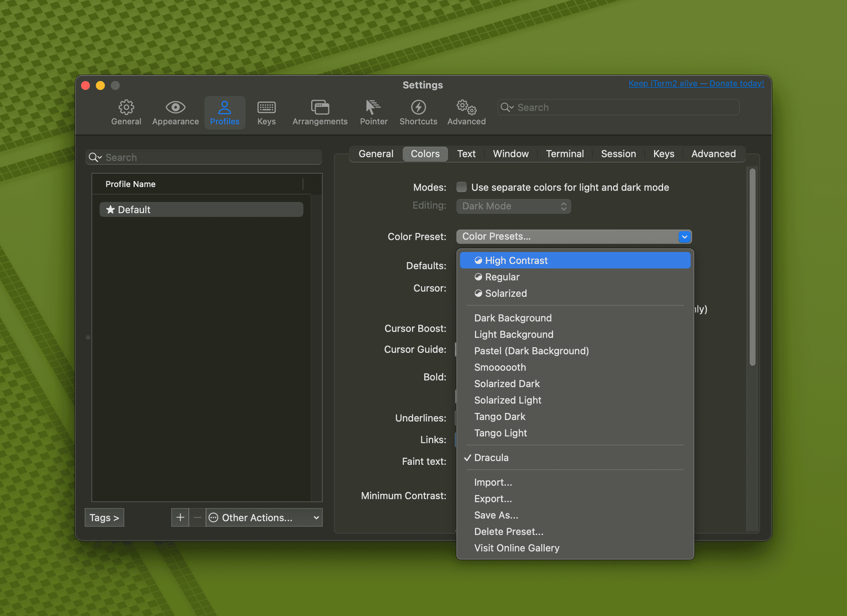This screenshot has height=616, width=847.
Task: Open Appearance settings eye icon
Action: click(175, 108)
